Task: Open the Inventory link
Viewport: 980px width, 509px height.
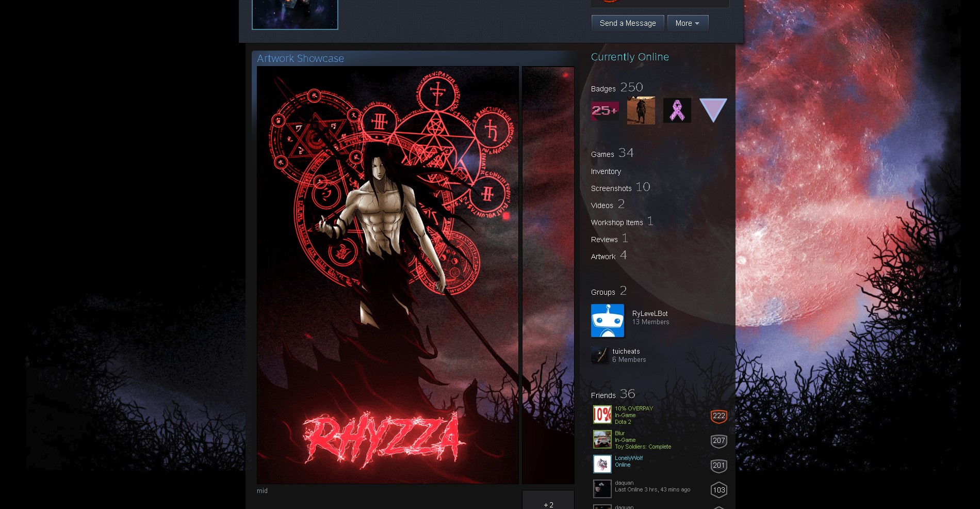Action: click(606, 171)
